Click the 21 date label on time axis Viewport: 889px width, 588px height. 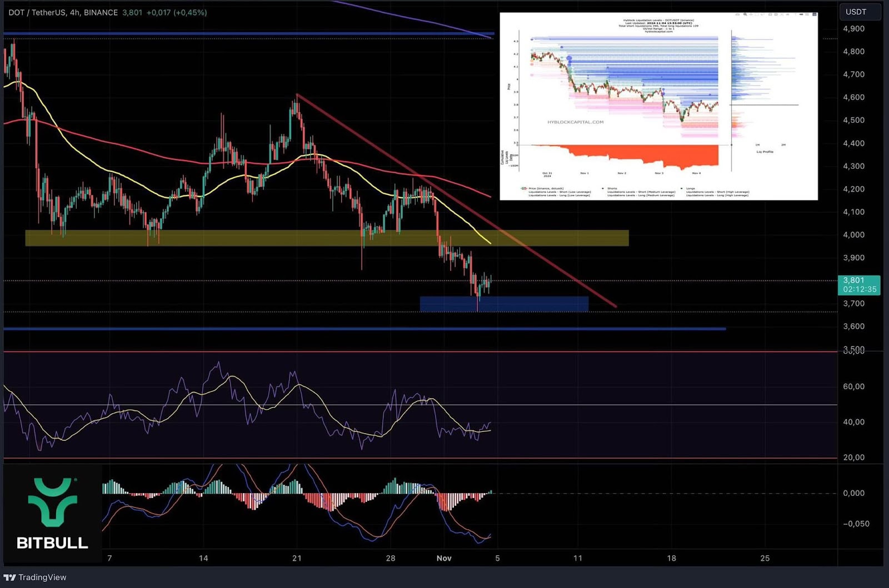click(x=297, y=558)
